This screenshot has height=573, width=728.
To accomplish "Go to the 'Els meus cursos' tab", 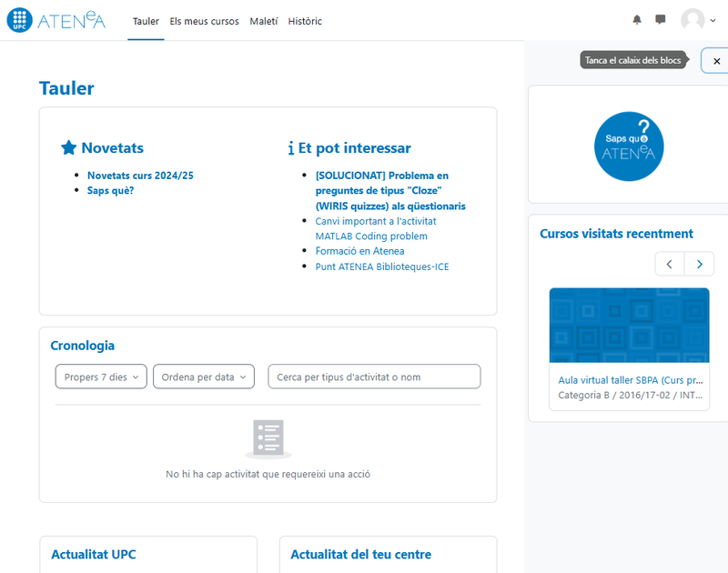I will [x=204, y=21].
